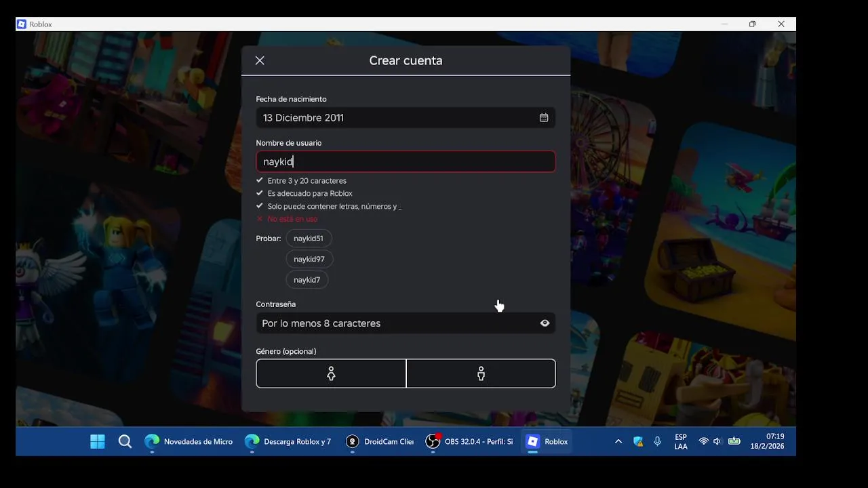
Task: Click the battery status icon
Action: [734, 442]
